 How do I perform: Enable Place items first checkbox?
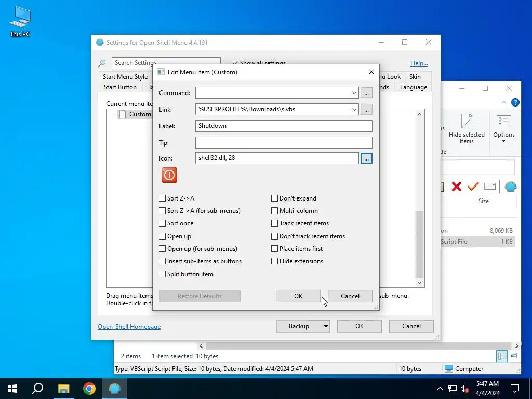coord(274,249)
